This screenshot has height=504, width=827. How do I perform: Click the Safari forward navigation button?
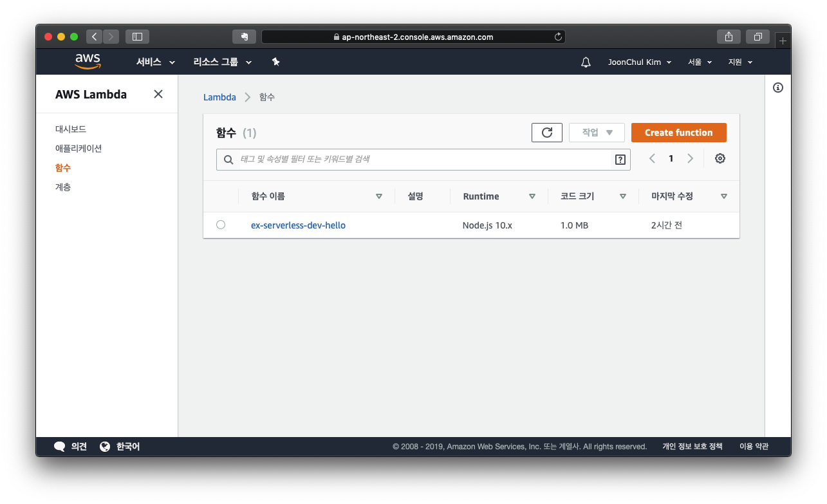point(111,37)
